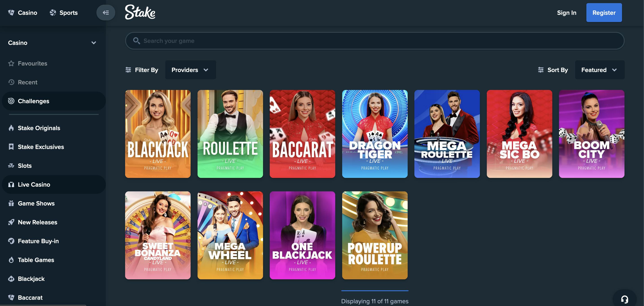The height and width of the screenshot is (306, 644).
Task: Open the Mega Sic Bo game thumbnail
Action: [519, 134]
